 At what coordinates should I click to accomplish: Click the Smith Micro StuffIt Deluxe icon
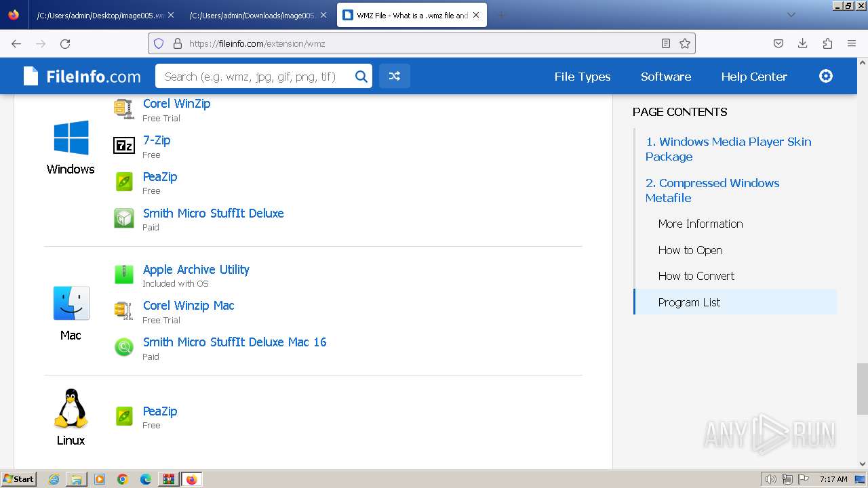pyautogui.click(x=124, y=218)
